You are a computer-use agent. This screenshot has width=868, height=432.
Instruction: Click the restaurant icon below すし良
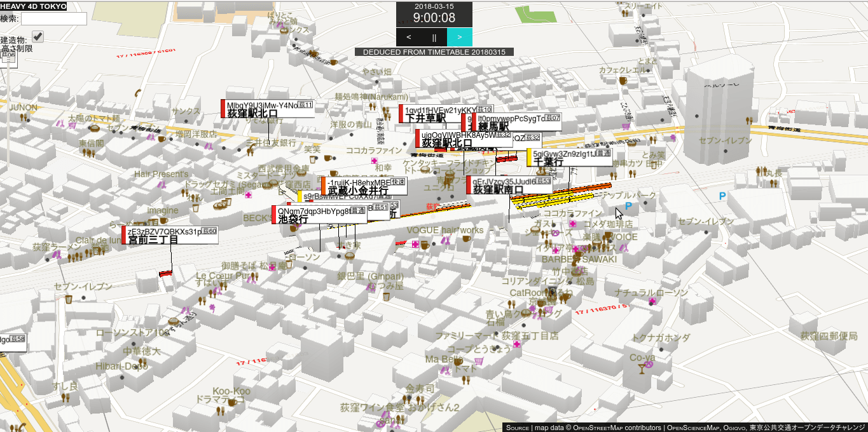pyautogui.click(x=65, y=398)
